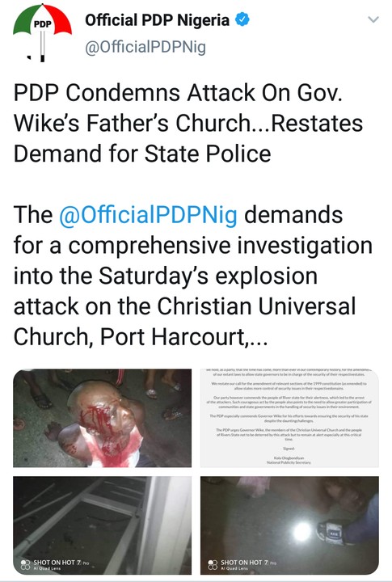
Task: View the broken window frame photo
Action: tap(103, 525)
